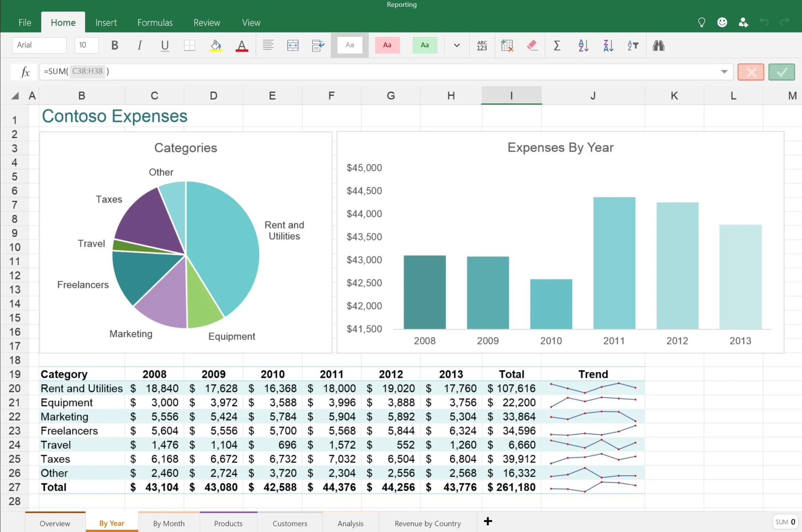This screenshot has height=532, width=802.
Task: Click the eraser Clear icon
Action: click(x=532, y=45)
